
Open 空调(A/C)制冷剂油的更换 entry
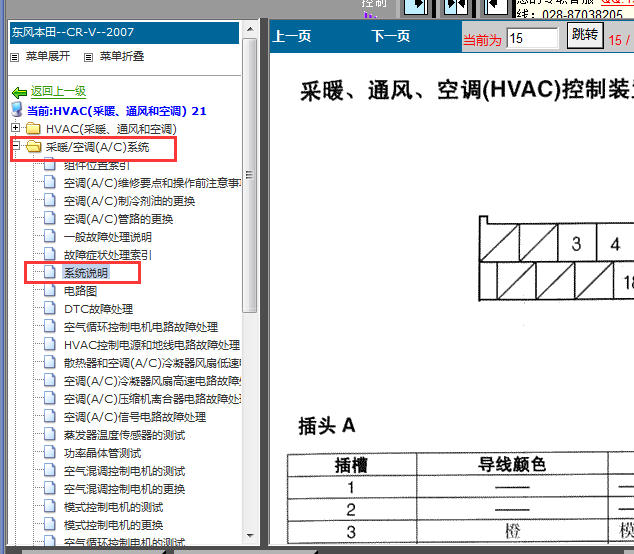[129, 201]
